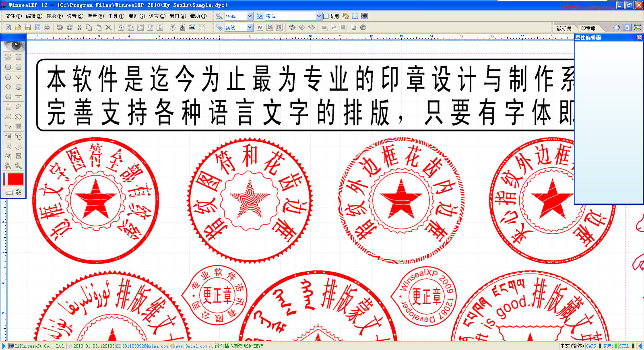Image resolution: width=644 pixels, height=350 pixels.
Task: Click the 中文(简体) language indicator
Action: click(x=572, y=346)
